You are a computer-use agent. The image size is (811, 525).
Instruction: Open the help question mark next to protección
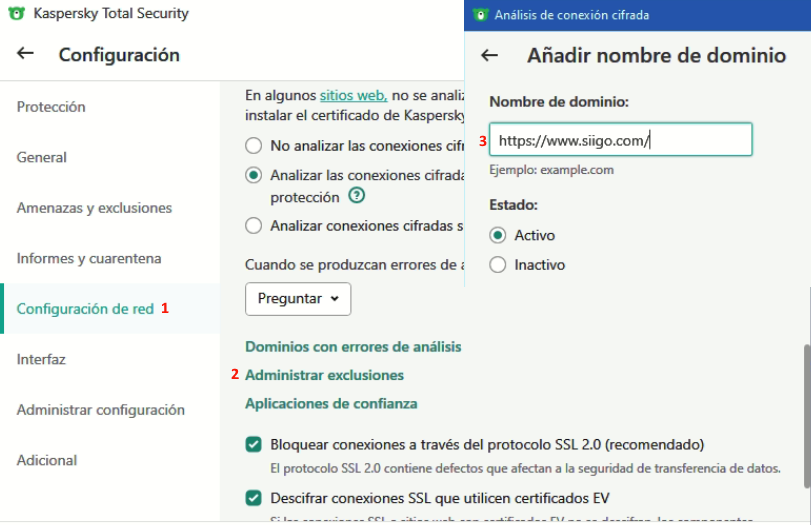[x=356, y=196]
